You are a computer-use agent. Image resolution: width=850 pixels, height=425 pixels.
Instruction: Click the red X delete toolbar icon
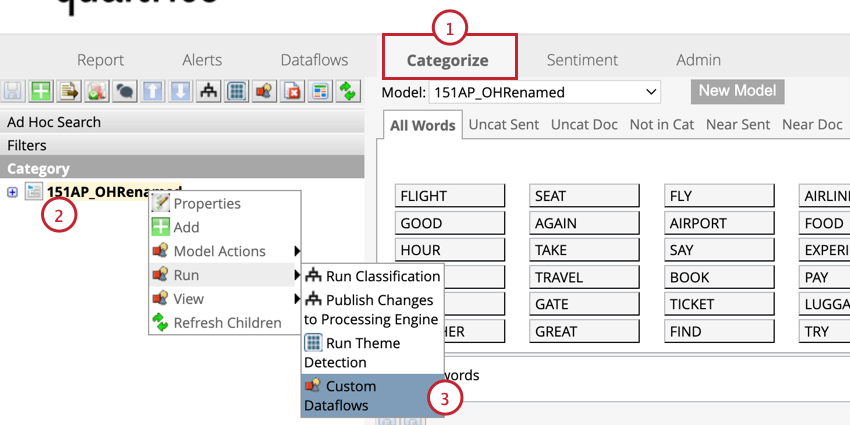click(292, 91)
